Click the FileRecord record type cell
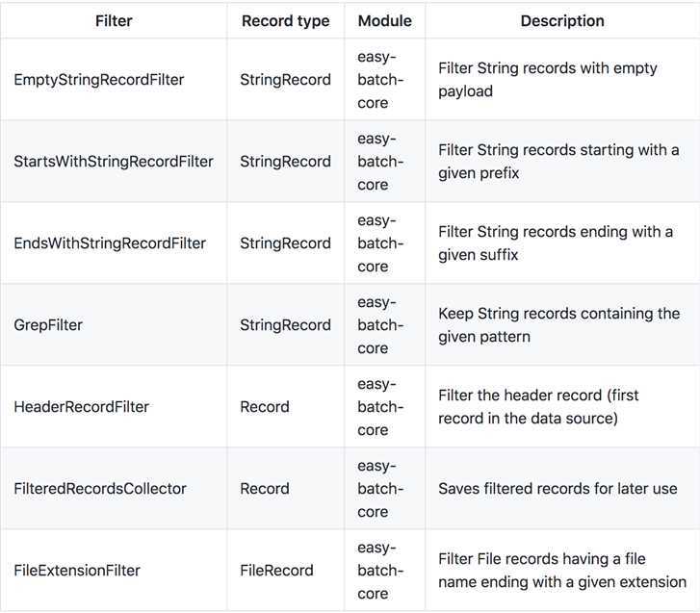The height and width of the screenshot is (613, 700). (x=276, y=570)
